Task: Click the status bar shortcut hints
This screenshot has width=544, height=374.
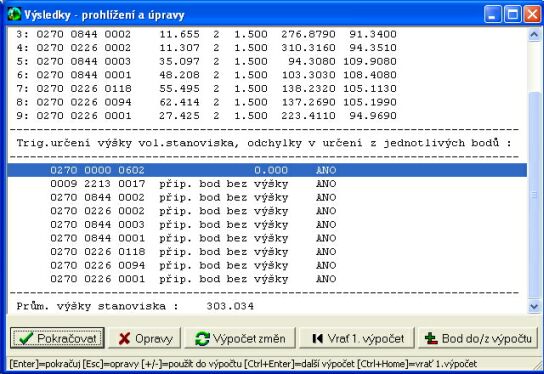Action: point(243,364)
